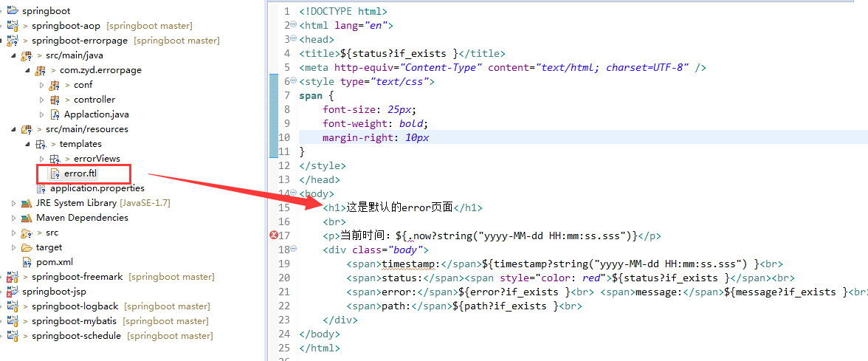Screen dimensions: 868x361
Task: Select the Applaction.java label
Action: point(97,114)
